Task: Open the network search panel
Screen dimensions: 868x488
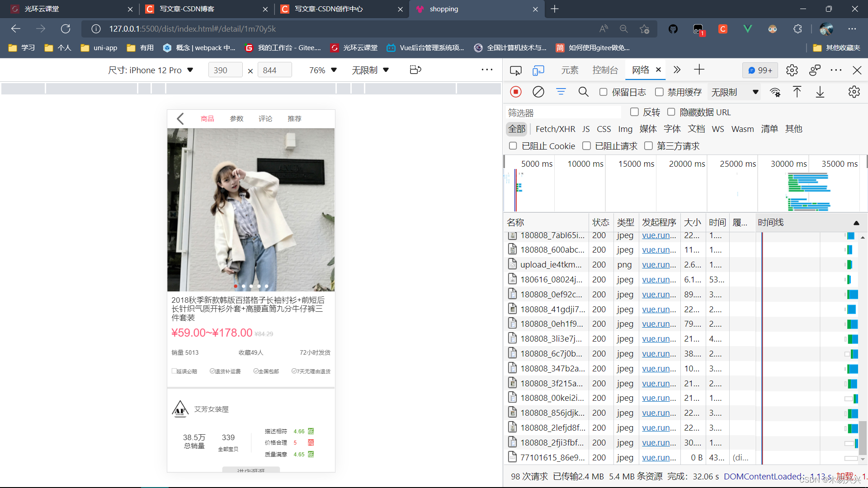Action: [583, 92]
